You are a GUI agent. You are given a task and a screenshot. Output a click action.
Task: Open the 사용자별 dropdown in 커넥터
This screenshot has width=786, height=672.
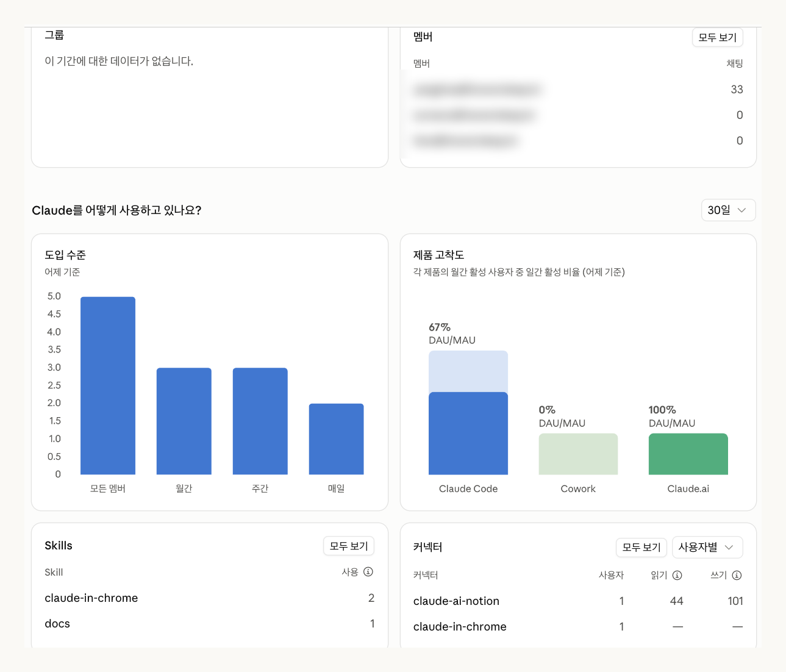(707, 548)
